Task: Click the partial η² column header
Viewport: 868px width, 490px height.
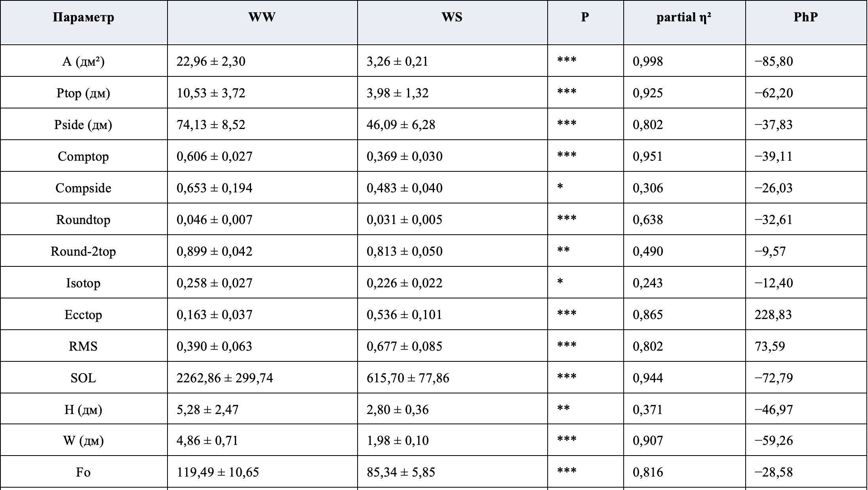Action: click(684, 17)
